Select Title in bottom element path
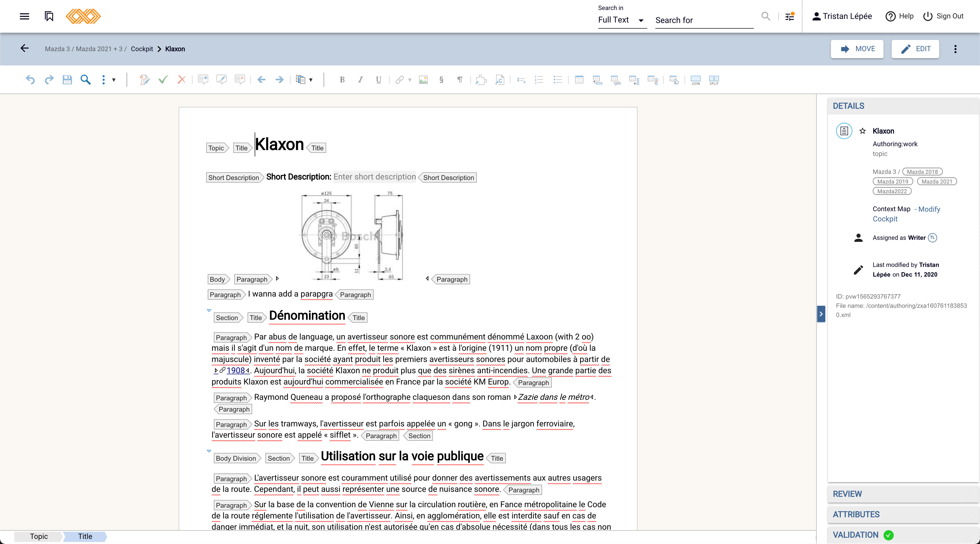 [85, 536]
